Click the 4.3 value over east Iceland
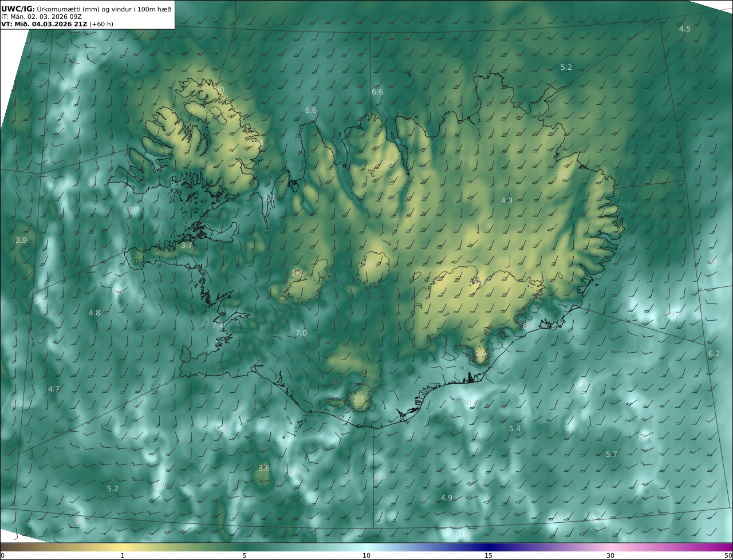The width and height of the screenshot is (733, 560). tap(507, 200)
